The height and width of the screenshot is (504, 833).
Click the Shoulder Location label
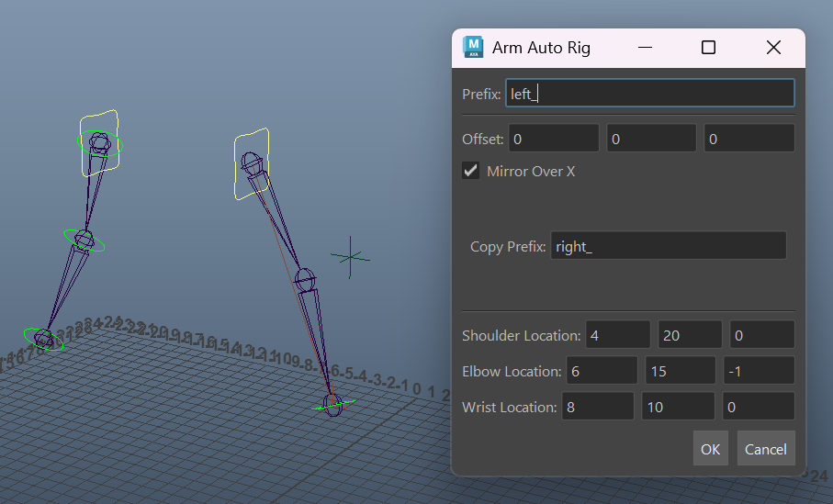point(521,335)
